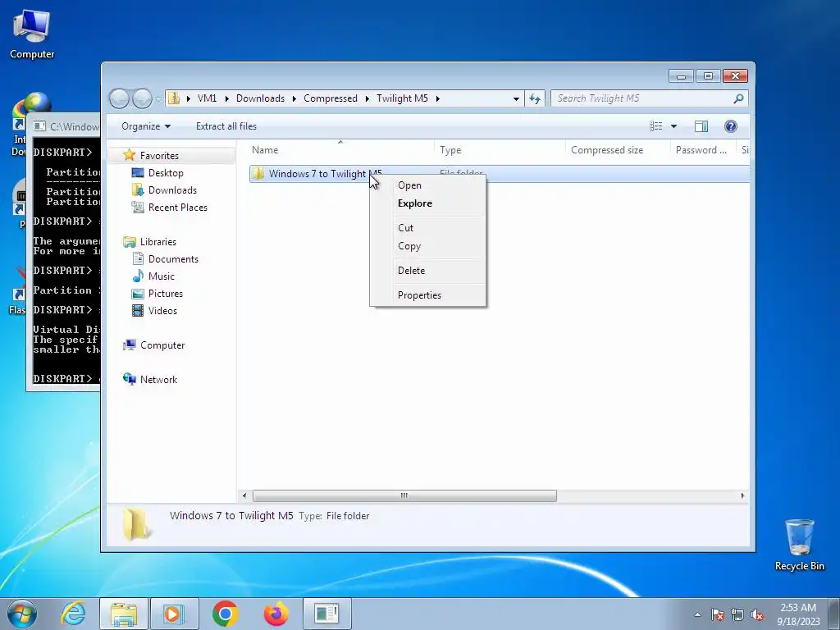Open Recent Places in navigation pane

pyautogui.click(x=177, y=208)
